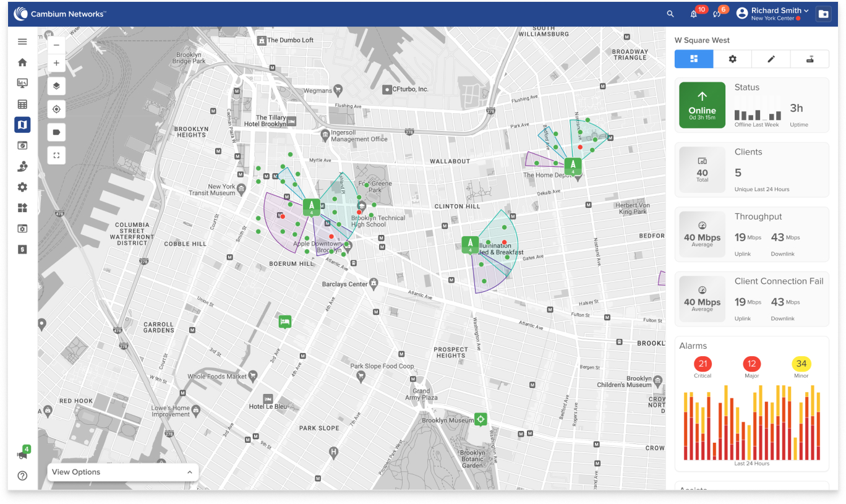Click green target marker beside Brooklyn Museum
The width and height of the screenshot is (846, 504).
pos(481,419)
